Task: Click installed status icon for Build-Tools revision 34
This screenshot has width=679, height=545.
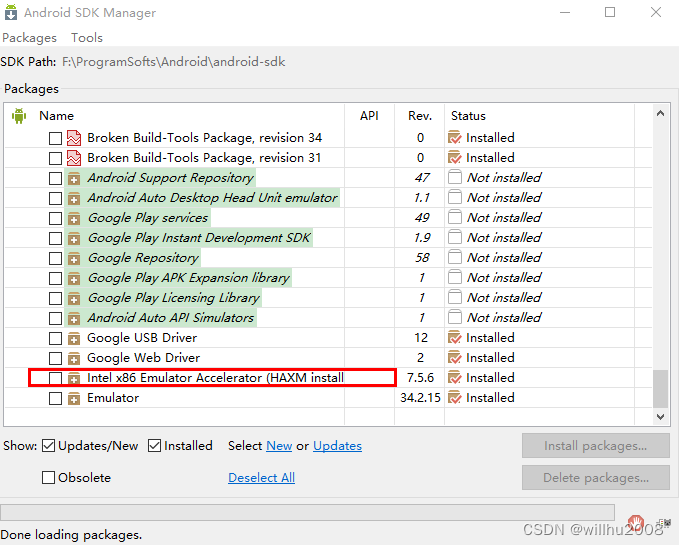Action: [x=455, y=138]
